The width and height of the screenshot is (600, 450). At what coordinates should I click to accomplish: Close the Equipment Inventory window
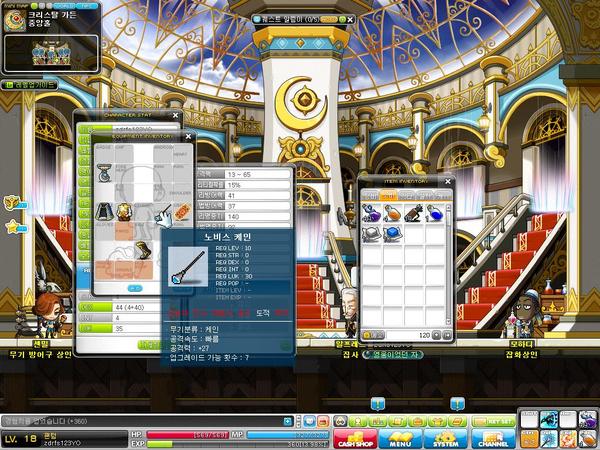coord(188,136)
